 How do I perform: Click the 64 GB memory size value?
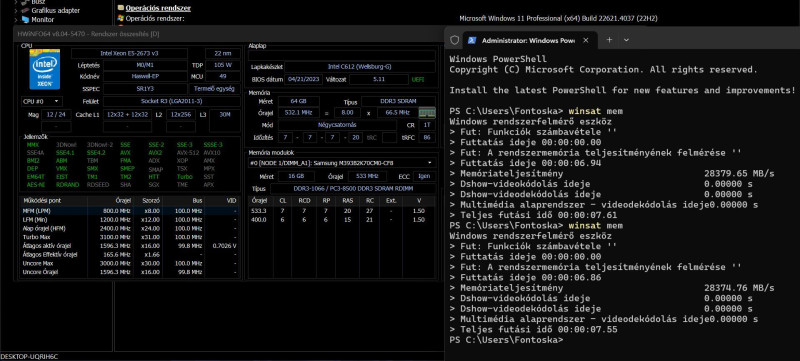[x=298, y=101]
